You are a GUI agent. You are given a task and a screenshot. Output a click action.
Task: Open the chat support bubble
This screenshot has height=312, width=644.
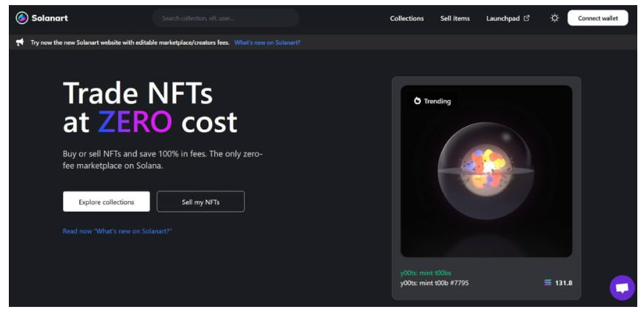click(622, 288)
